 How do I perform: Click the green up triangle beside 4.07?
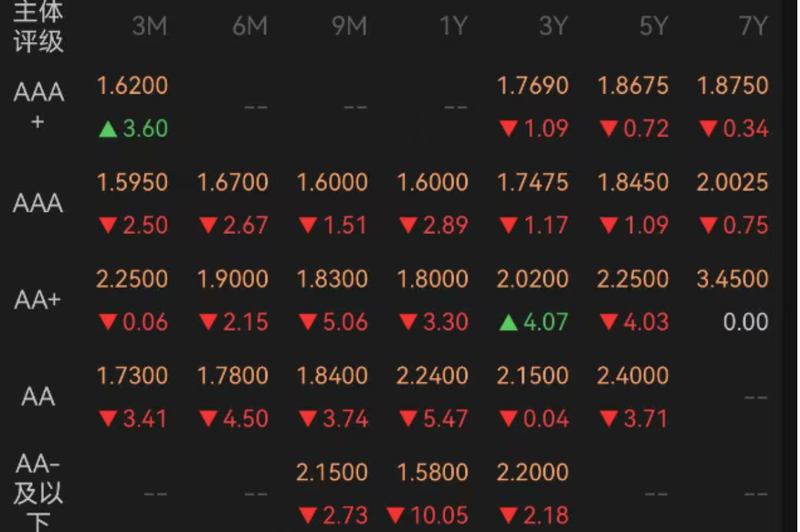(508, 323)
